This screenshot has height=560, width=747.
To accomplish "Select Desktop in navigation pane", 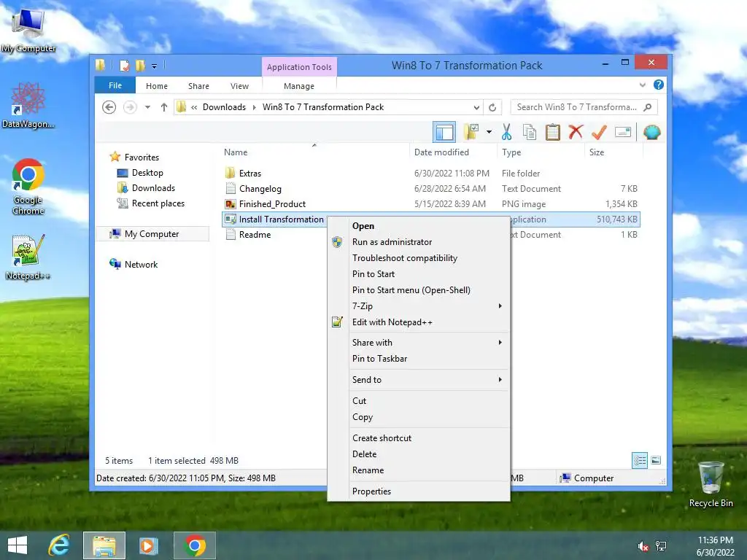I will [x=147, y=172].
